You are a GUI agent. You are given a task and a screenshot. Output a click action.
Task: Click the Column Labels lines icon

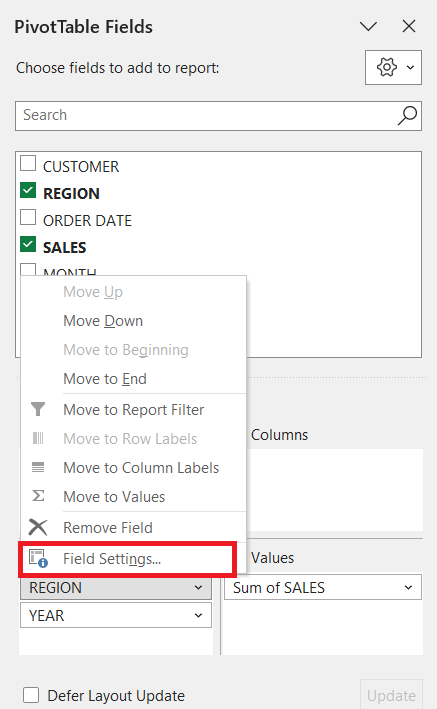click(x=38, y=467)
